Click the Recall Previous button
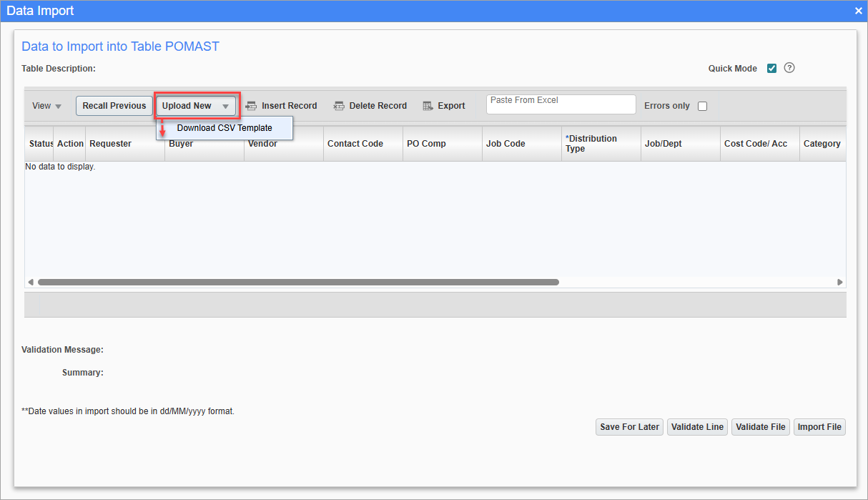 114,105
